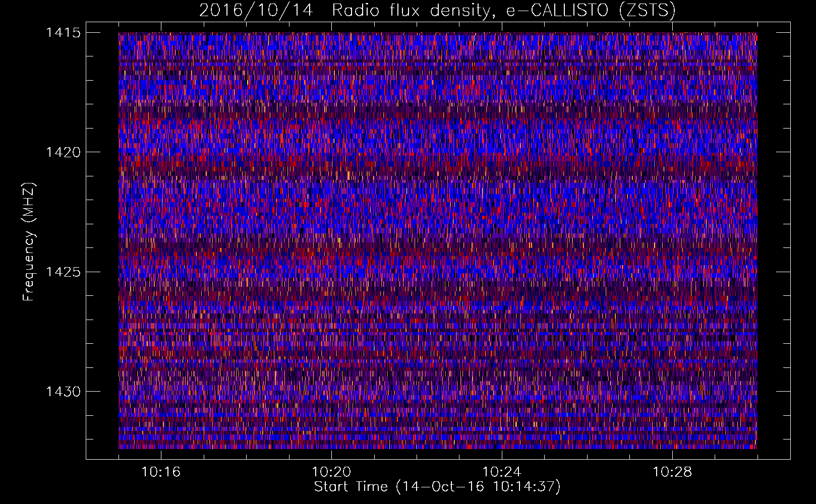Click the 10:20 time tick label
816x504 pixels.
coord(331,472)
